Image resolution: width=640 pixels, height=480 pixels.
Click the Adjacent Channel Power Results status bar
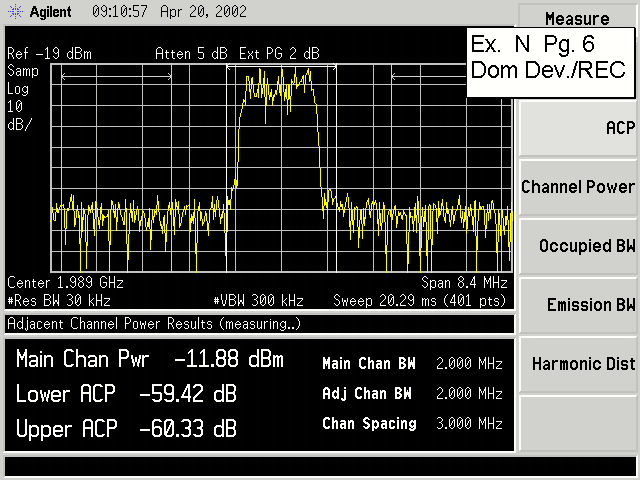[155, 324]
